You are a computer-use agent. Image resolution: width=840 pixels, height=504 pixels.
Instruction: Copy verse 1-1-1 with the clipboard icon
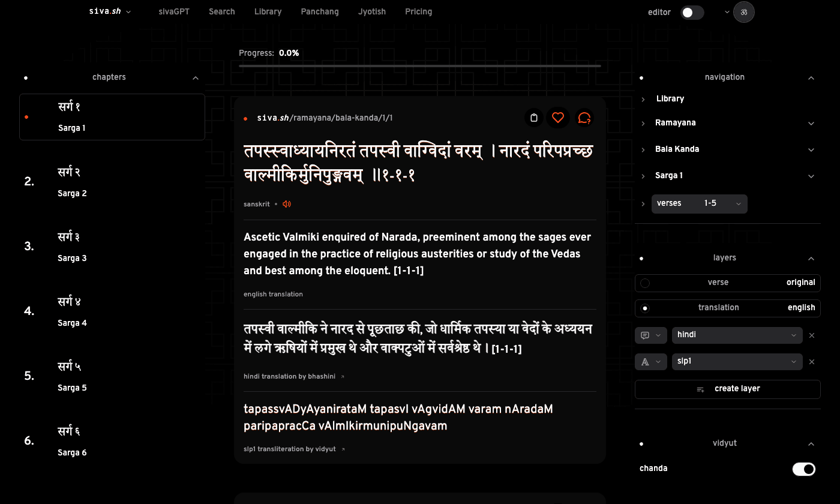pos(534,118)
